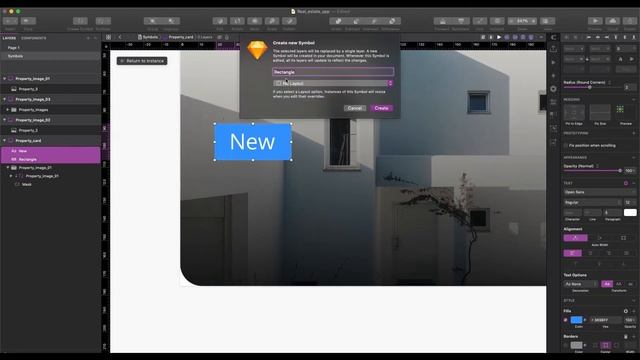The image size is (640, 360).
Task: Select the Rectangle layer in list
Action: [x=50, y=159]
